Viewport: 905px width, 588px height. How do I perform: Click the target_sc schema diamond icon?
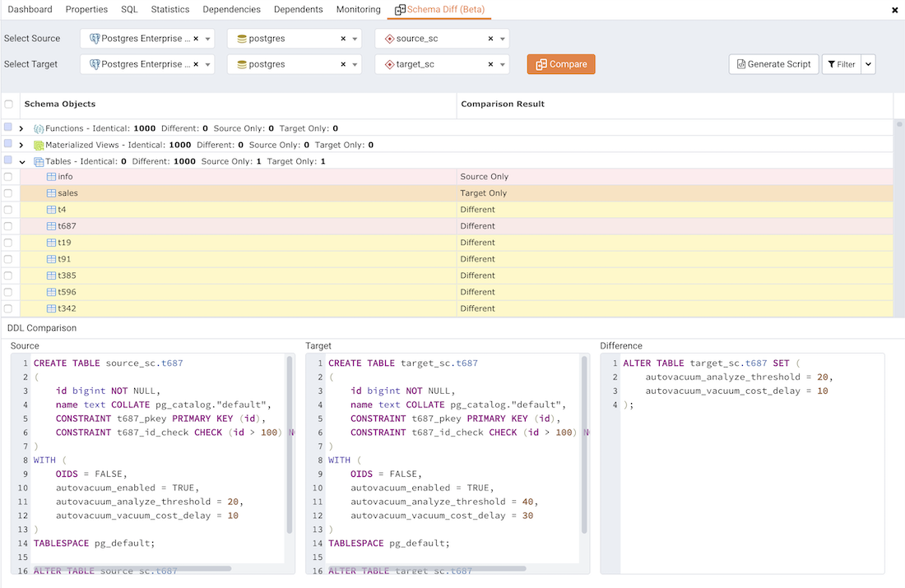click(390, 65)
